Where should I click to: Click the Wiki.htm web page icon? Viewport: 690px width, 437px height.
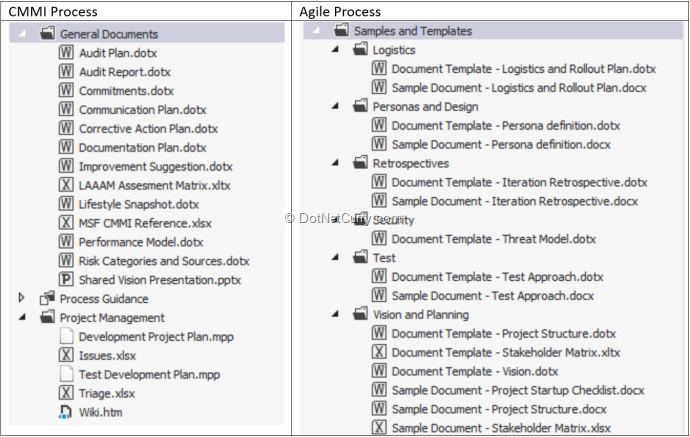click(66, 412)
